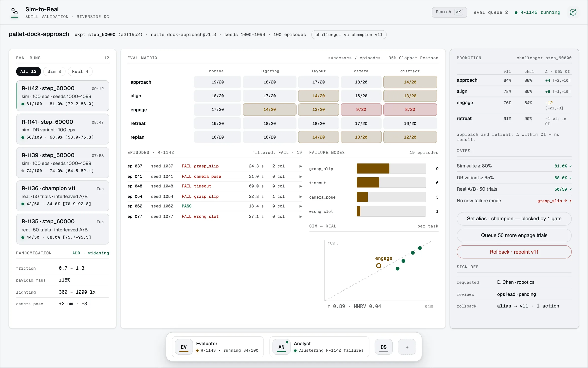
Task: Click the grasp_slip failure mode bar
Action: [391, 168]
